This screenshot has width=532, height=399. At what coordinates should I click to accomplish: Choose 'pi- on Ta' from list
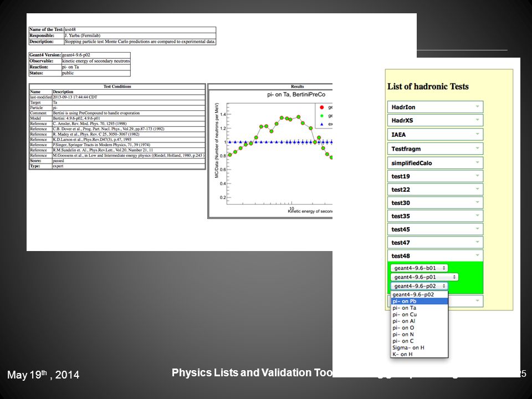point(420,308)
